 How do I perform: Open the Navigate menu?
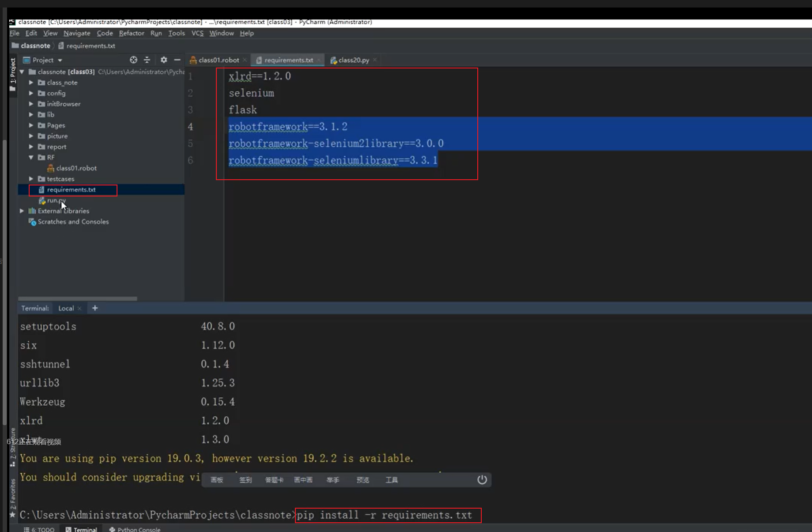77,33
